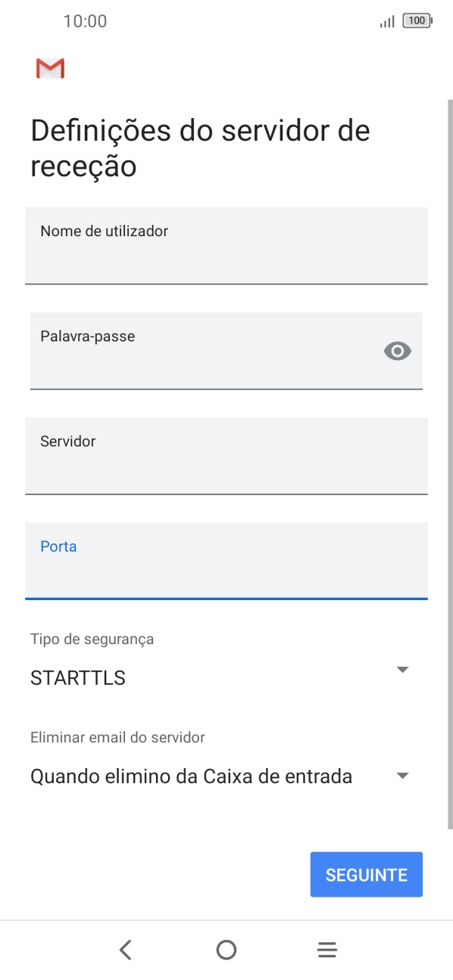Screen dimensions: 453x980
Task: Click the Nome de utilizador field
Action: (x=226, y=246)
